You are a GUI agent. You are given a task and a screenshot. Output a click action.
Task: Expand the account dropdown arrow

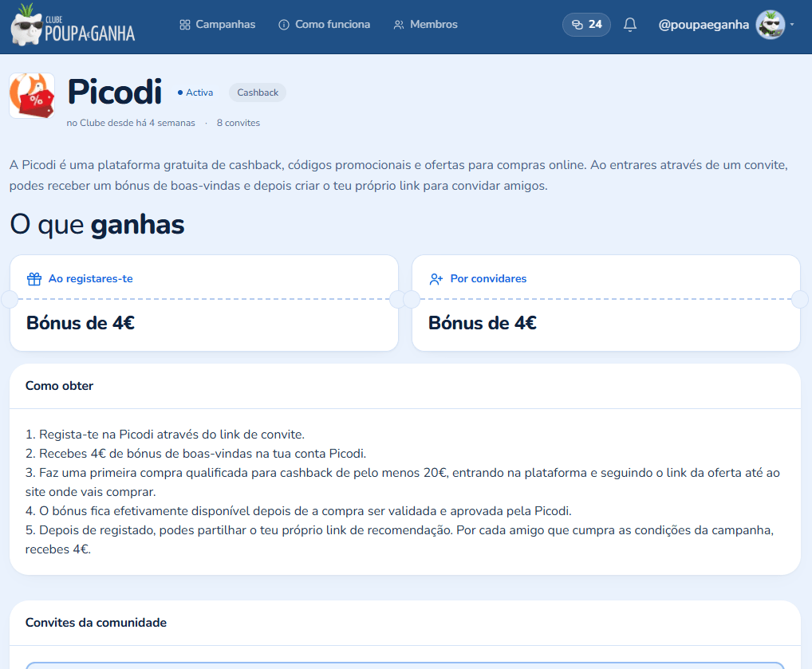pos(792,25)
